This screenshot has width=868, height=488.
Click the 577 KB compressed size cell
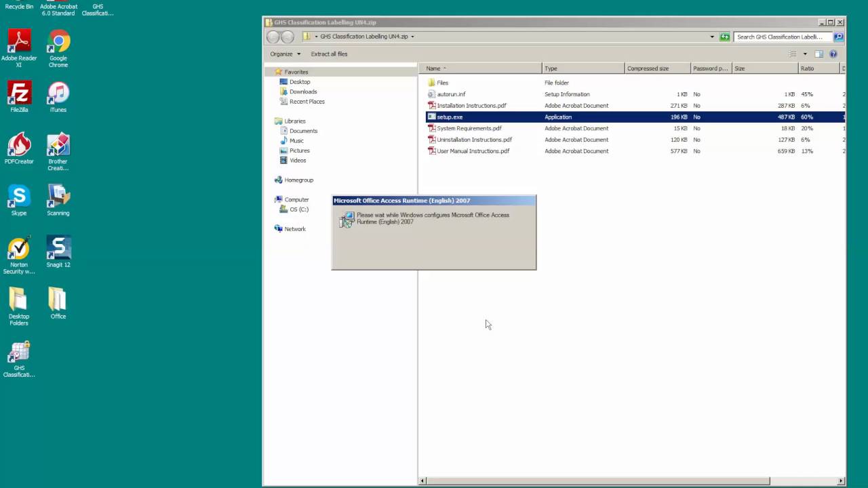pyautogui.click(x=679, y=151)
